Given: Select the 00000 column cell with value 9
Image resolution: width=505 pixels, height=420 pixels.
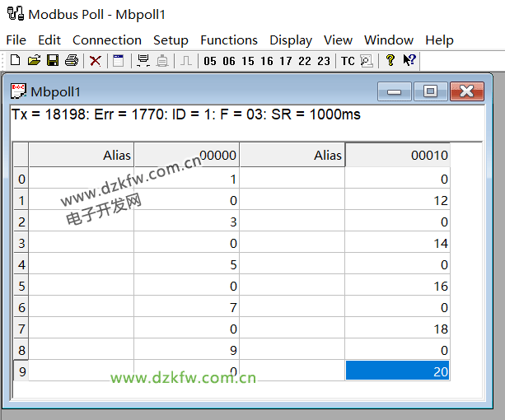Looking at the screenshot, I should (x=186, y=349).
